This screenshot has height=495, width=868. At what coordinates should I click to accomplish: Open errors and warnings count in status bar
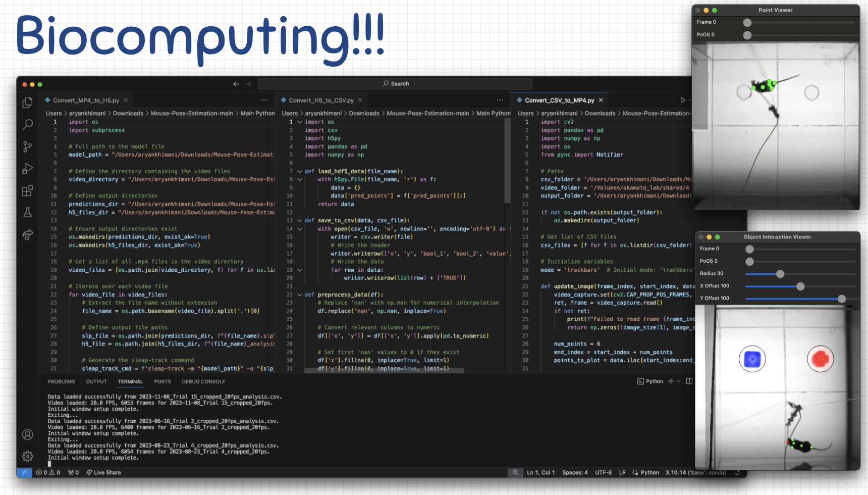tap(48, 472)
